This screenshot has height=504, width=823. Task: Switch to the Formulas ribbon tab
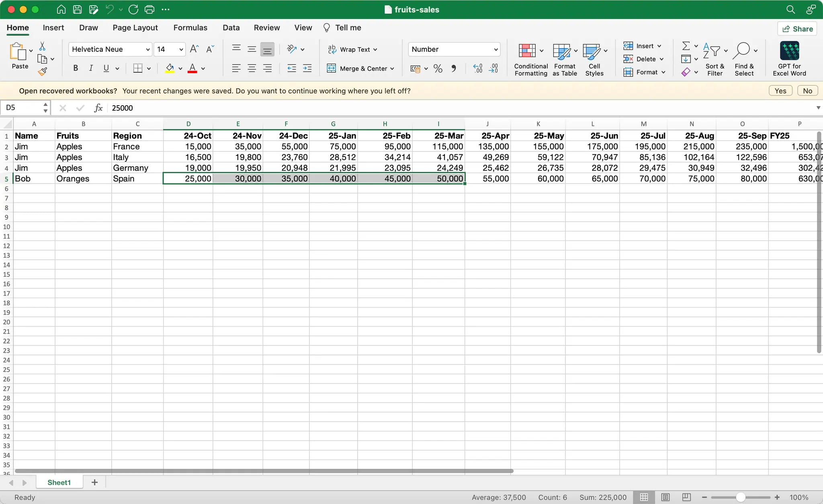click(190, 27)
